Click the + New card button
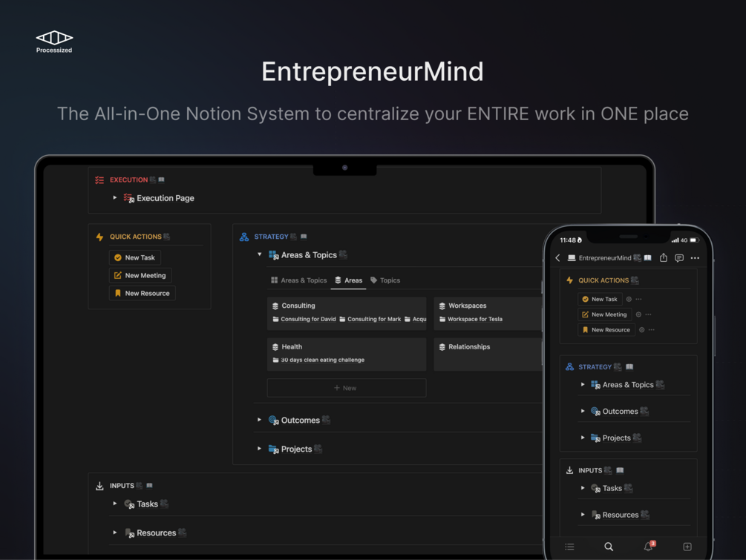The image size is (746, 560). click(347, 388)
